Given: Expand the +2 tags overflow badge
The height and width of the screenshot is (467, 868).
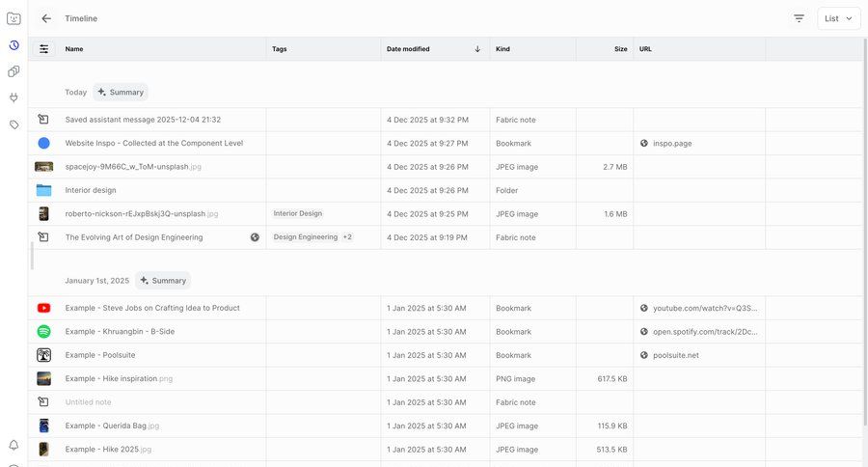Looking at the screenshot, I should coord(347,236).
